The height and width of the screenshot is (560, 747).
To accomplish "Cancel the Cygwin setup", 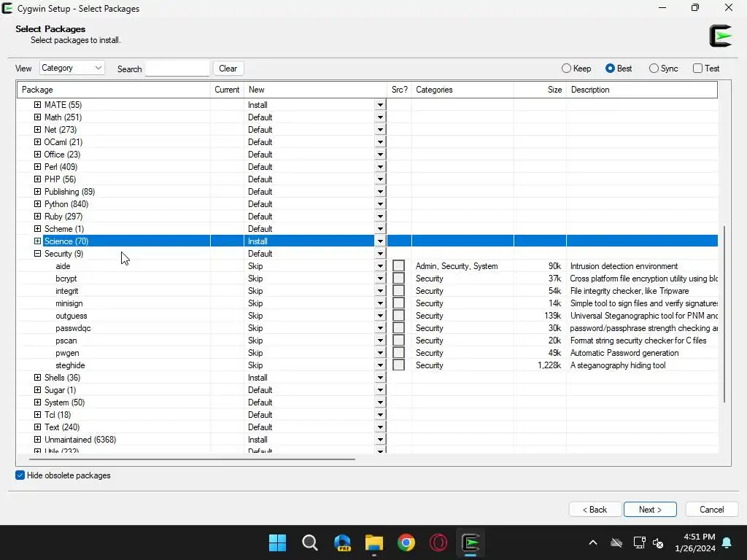I will point(712,510).
